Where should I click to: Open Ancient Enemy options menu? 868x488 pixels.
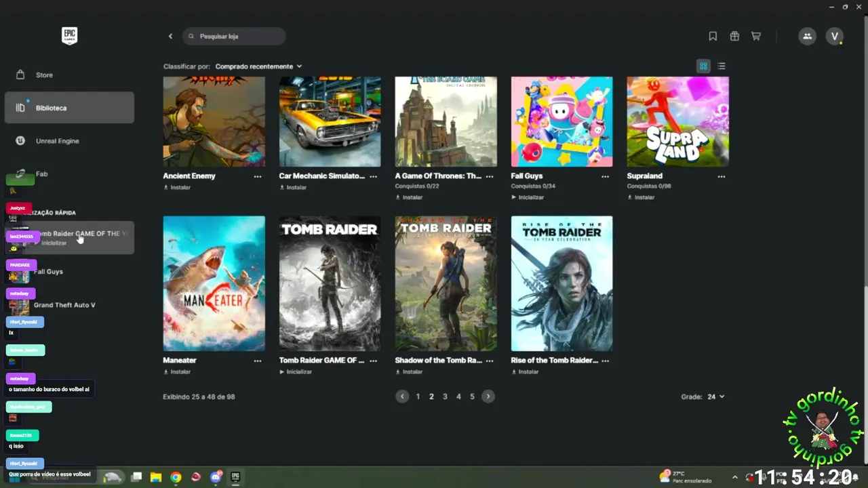258,176
